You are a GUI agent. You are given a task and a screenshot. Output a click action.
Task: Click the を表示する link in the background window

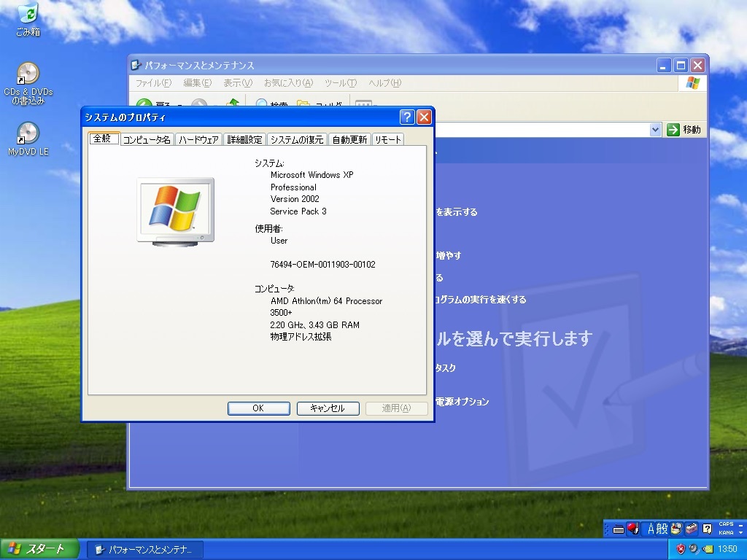tap(457, 212)
